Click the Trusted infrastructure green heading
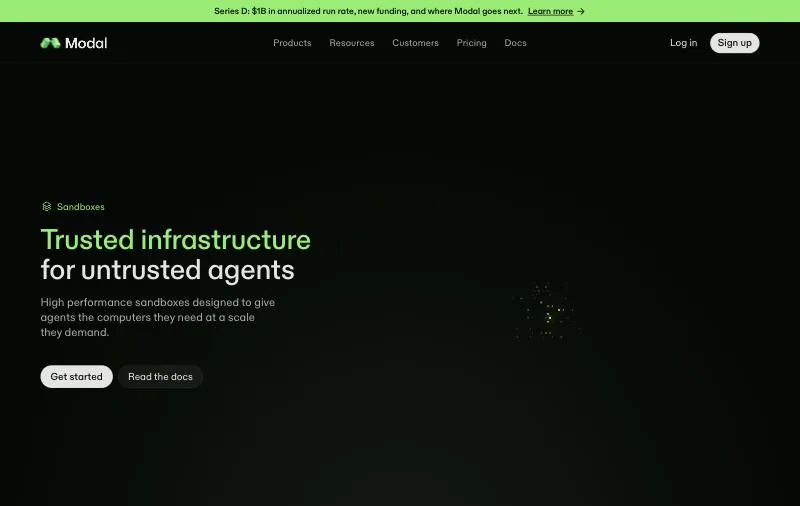 pyautogui.click(x=176, y=240)
